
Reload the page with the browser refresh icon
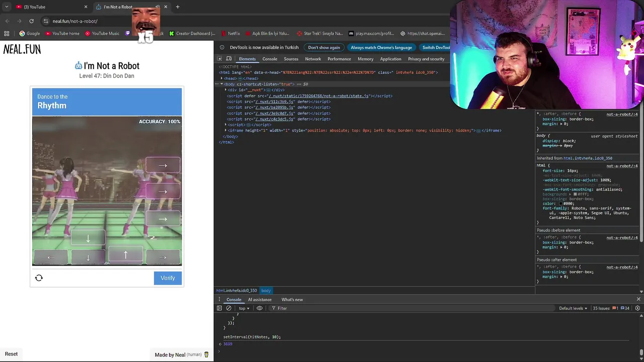31,21
